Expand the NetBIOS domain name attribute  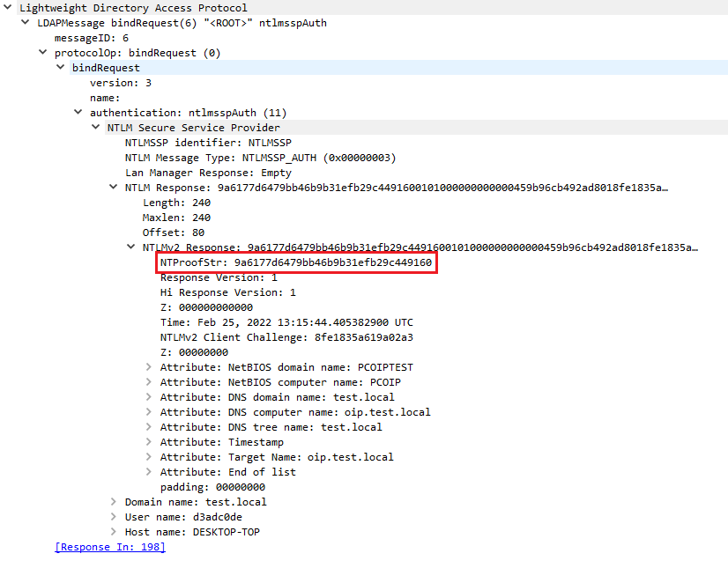pyautogui.click(x=149, y=366)
